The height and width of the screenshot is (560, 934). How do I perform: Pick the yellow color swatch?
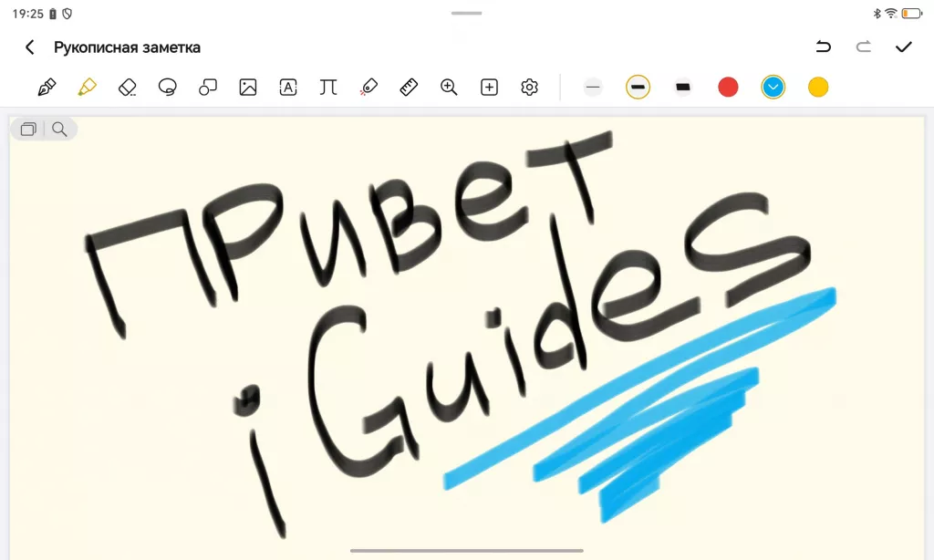pyautogui.click(x=818, y=87)
